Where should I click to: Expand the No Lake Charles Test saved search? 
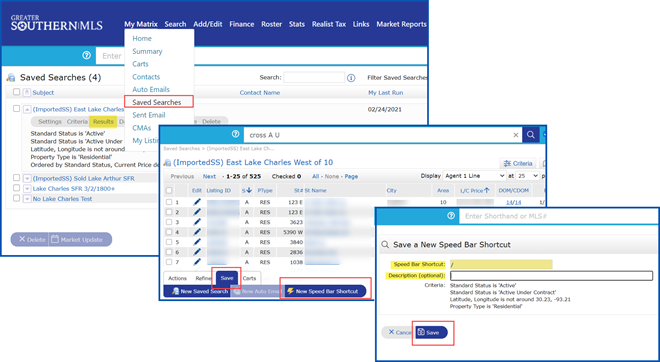tap(27, 199)
